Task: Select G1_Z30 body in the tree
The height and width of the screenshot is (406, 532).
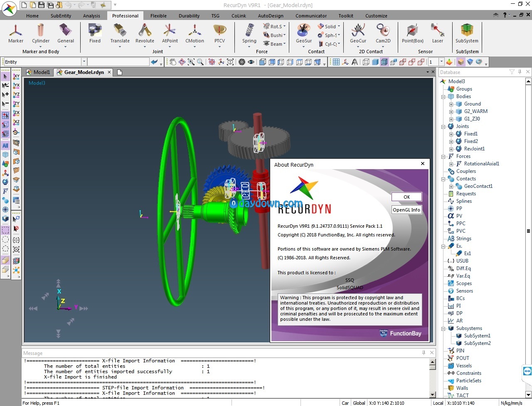Action: [x=472, y=119]
